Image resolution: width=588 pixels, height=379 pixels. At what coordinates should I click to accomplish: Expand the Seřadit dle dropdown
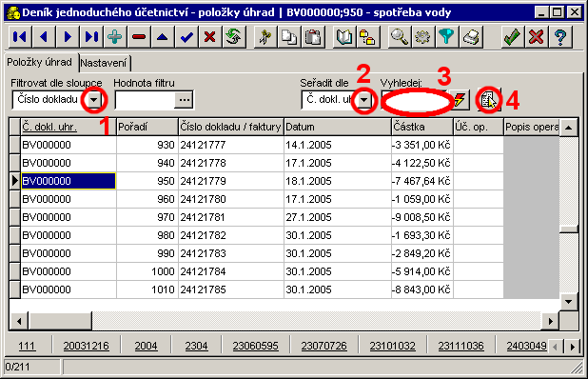pyautogui.click(x=363, y=100)
